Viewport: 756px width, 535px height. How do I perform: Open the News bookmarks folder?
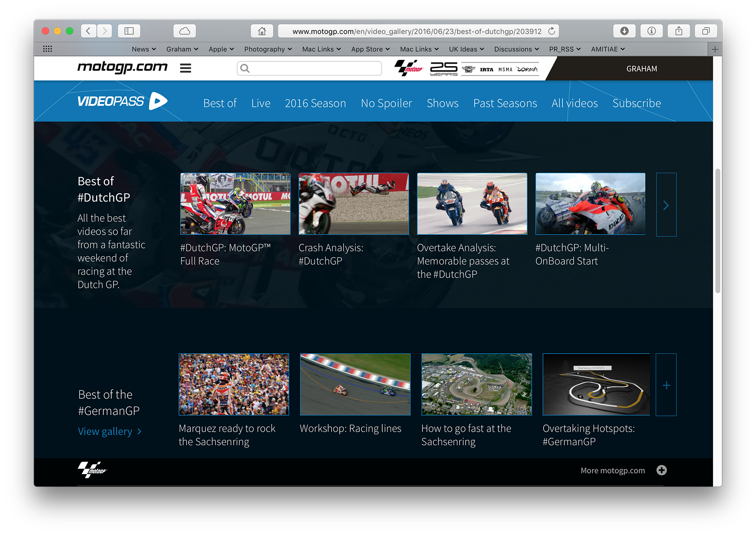point(144,49)
